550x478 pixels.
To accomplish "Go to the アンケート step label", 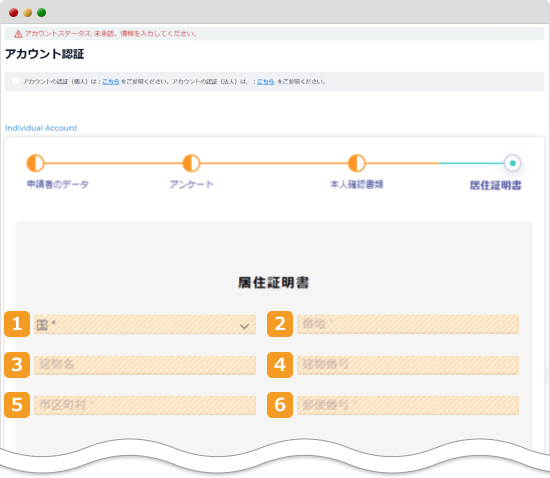I will point(192,184).
